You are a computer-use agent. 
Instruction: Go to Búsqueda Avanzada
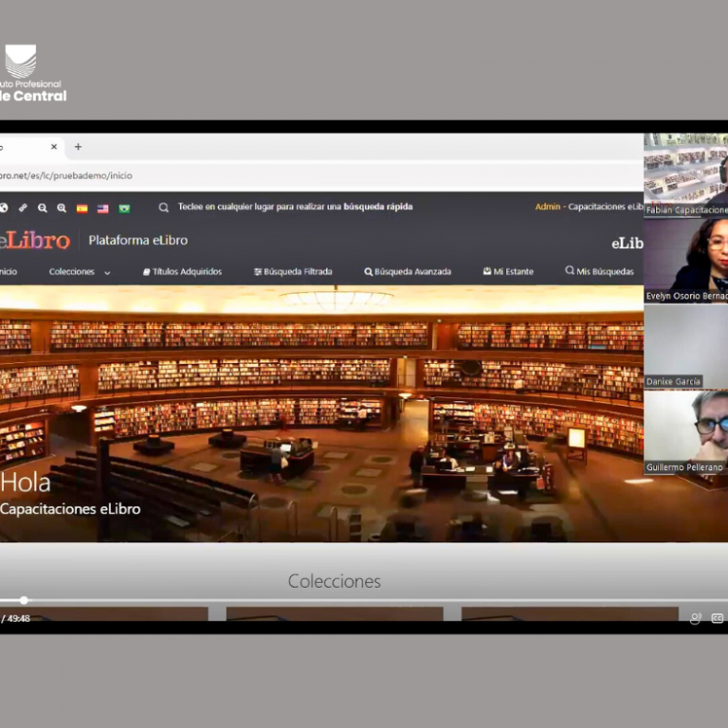click(408, 272)
